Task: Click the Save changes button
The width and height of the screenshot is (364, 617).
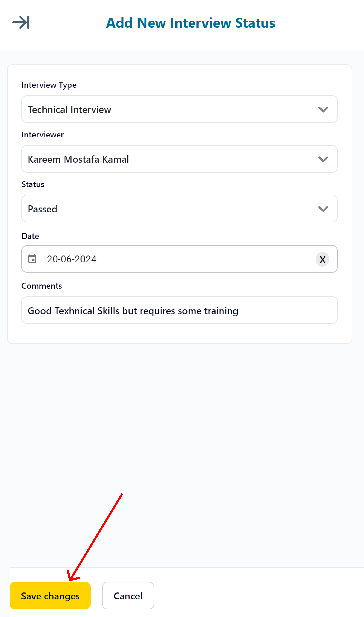Action: 50,596
